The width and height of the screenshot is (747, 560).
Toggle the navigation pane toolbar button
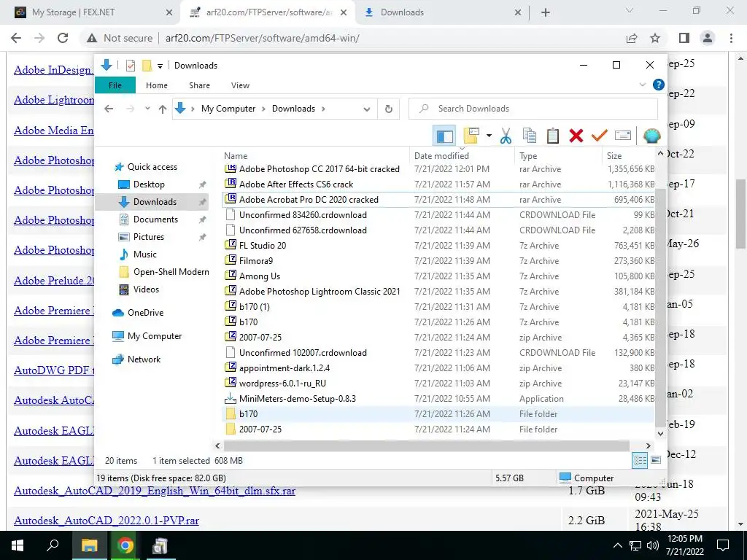pos(444,136)
